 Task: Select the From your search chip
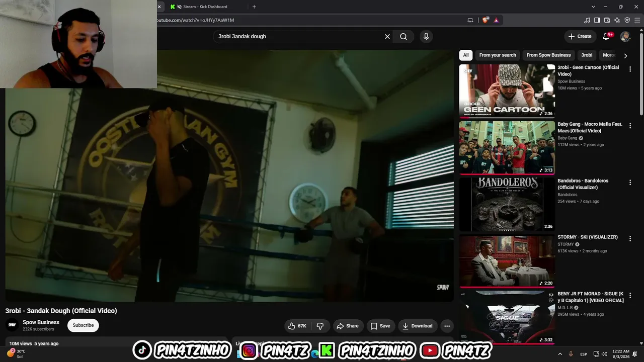point(498,55)
